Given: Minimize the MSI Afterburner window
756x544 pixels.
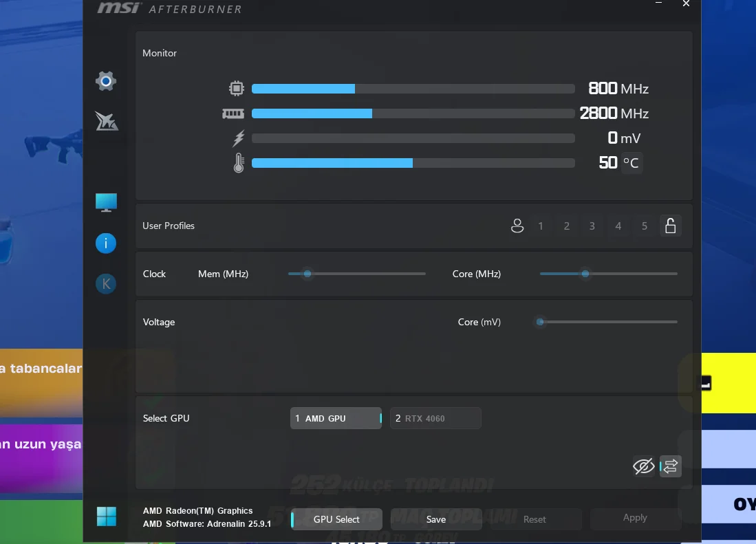Looking at the screenshot, I should point(658,3).
